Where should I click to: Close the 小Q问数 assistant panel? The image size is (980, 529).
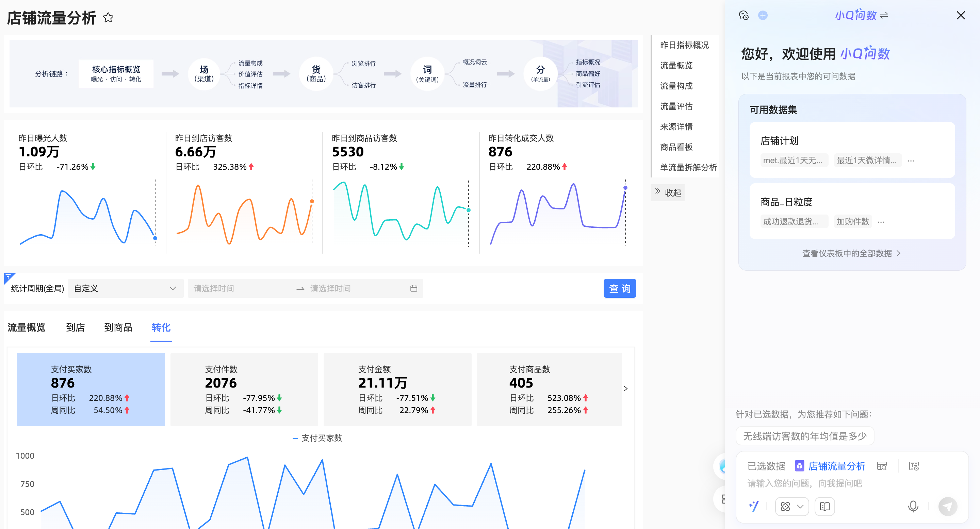pos(961,15)
